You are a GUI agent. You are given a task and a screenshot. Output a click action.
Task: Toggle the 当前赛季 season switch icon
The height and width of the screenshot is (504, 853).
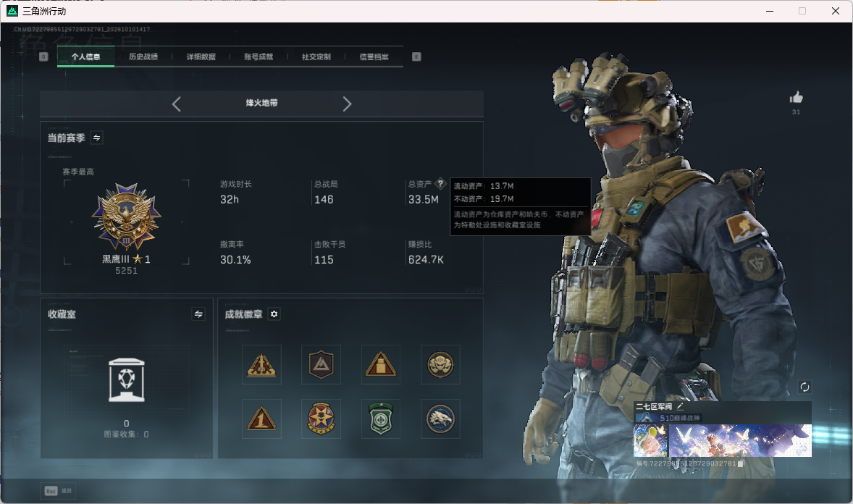(97, 138)
